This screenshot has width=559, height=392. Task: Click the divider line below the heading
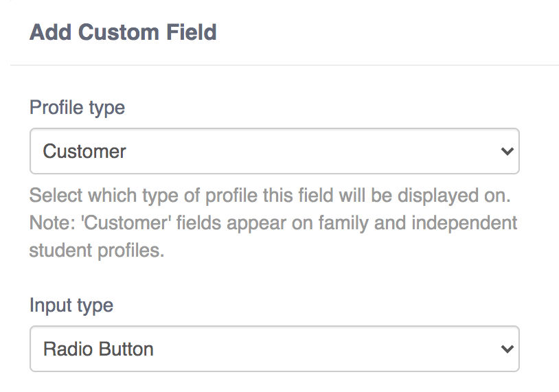[284, 65]
